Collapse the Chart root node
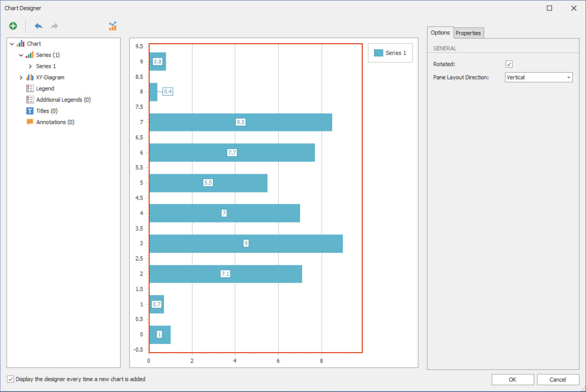The image size is (586, 392). (12, 44)
